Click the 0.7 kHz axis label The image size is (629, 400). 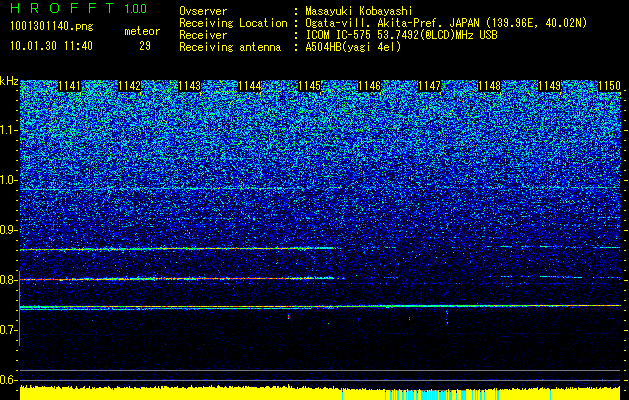click(8, 330)
